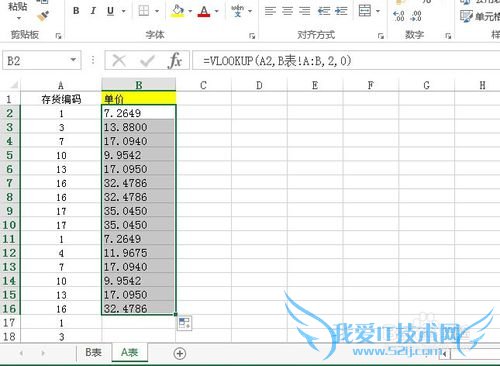Switch to A表 sheet tab
Screen dimensions: 500x366
(x=129, y=352)
